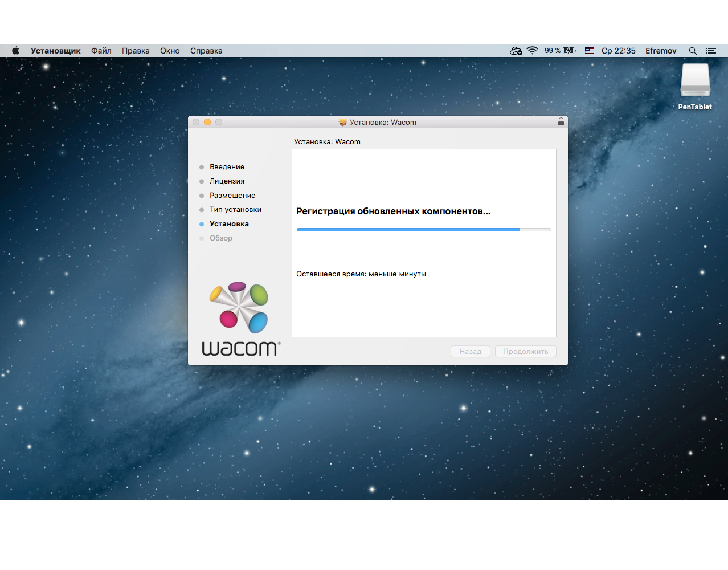
Task: Open the Wi-Fi status menu
Action: 533,51
